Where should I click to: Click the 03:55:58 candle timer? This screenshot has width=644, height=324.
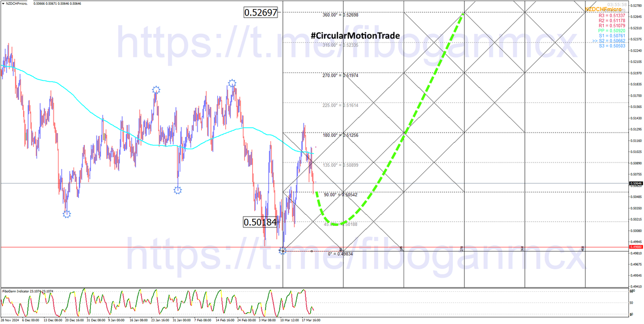click(616, 4)
